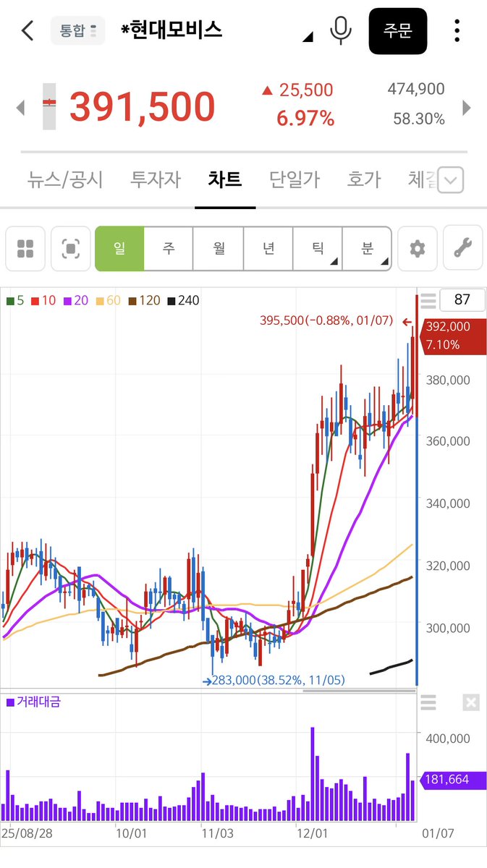
Task: Start voice search with microphone icon
Action: (340, 30)
